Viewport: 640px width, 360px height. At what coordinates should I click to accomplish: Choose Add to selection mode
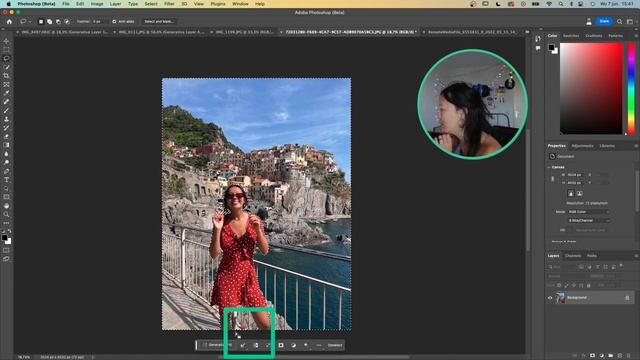point(49,21)
